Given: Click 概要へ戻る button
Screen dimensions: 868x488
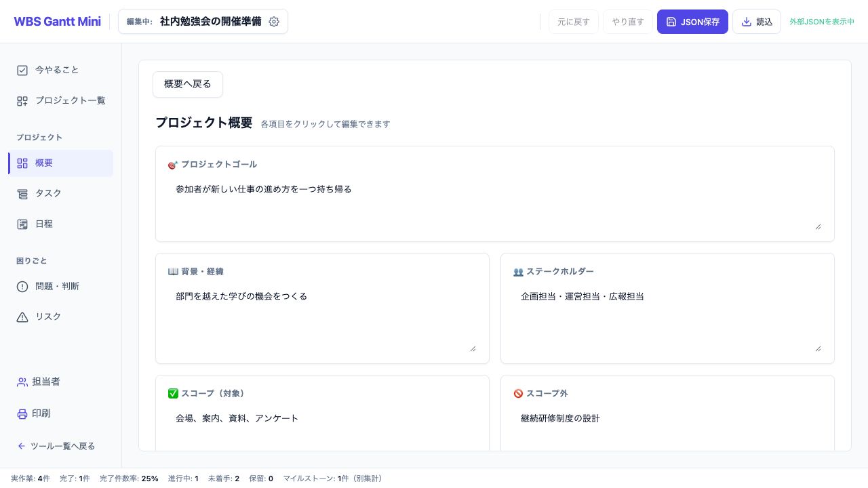Looking at the screenshot, I should pyautogui.click(x=188, y=84).
